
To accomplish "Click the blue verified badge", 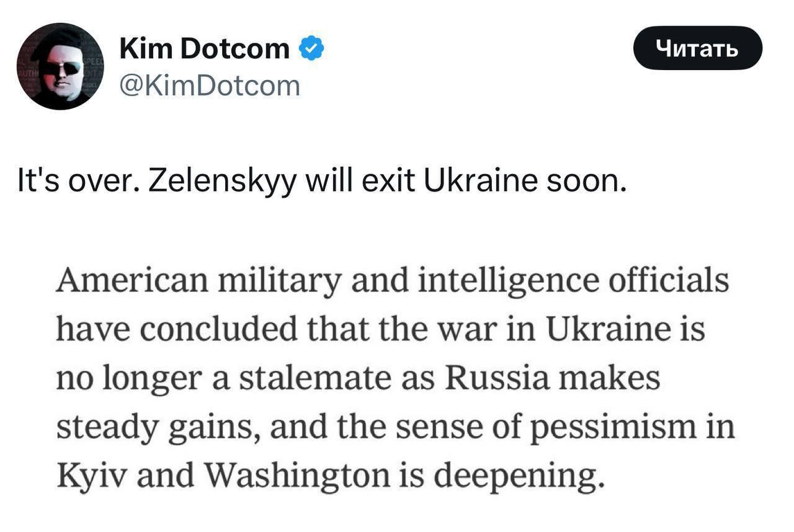I will coord(311,48).
